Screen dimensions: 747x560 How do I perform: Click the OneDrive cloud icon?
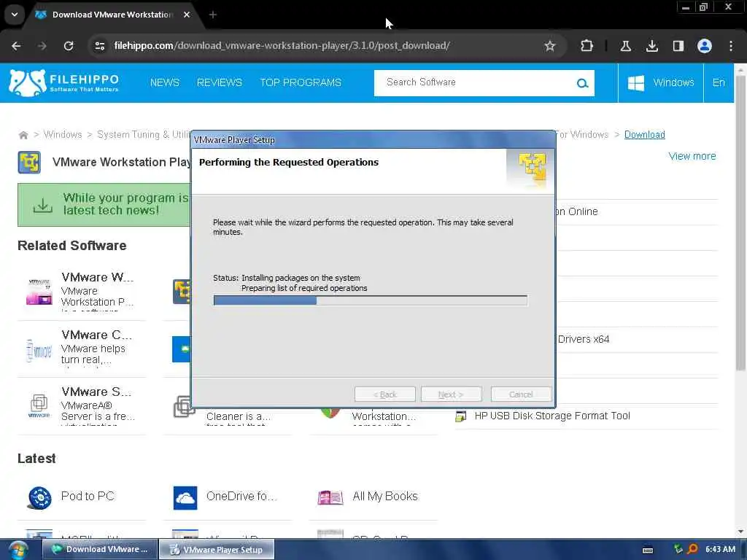[185, 498]
